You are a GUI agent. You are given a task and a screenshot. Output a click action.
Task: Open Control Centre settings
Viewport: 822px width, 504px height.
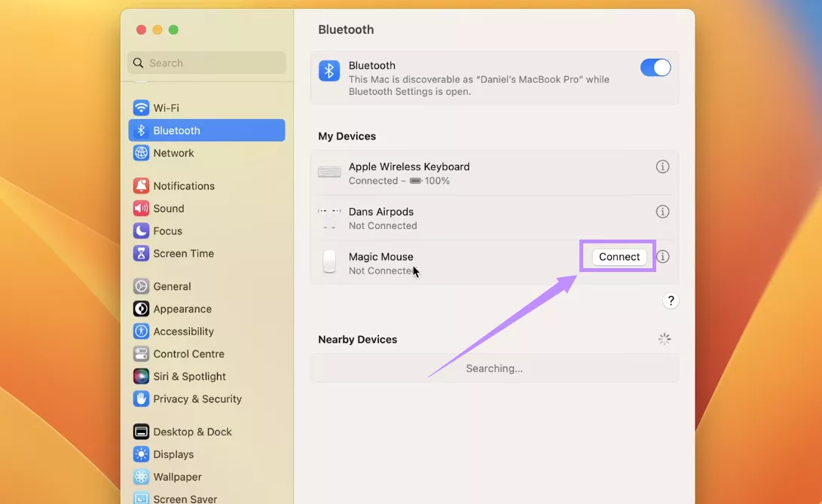point(188,354)
